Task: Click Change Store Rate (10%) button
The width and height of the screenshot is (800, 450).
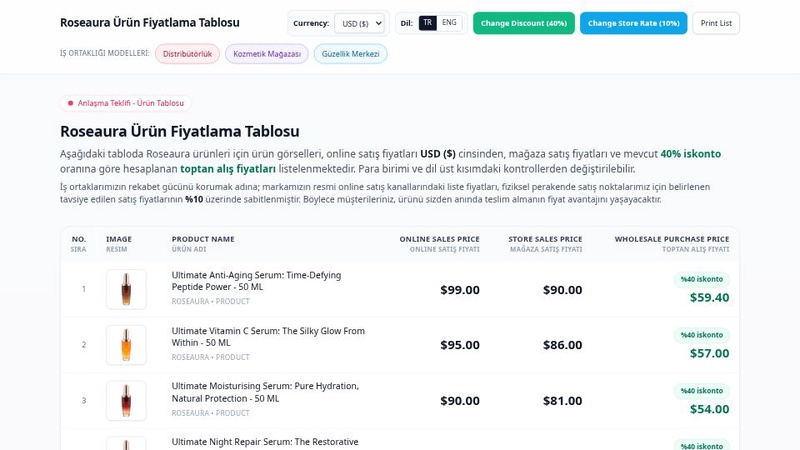Action: click(633, 23)
